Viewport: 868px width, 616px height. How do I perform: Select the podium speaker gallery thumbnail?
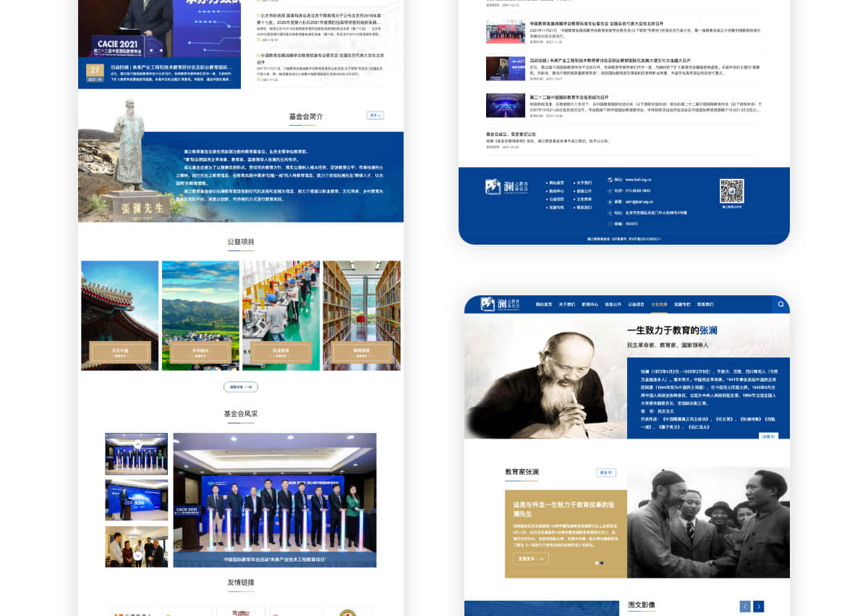click(136, 500)
